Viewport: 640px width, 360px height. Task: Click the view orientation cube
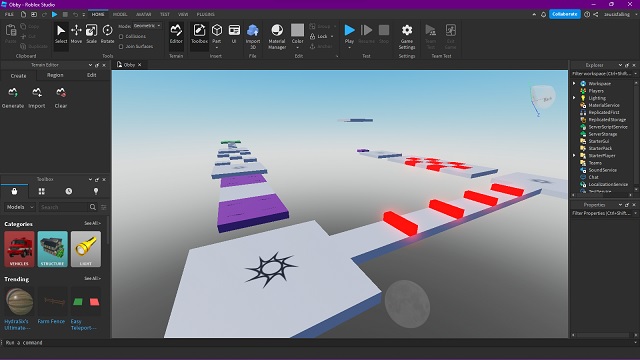[543, 98]
